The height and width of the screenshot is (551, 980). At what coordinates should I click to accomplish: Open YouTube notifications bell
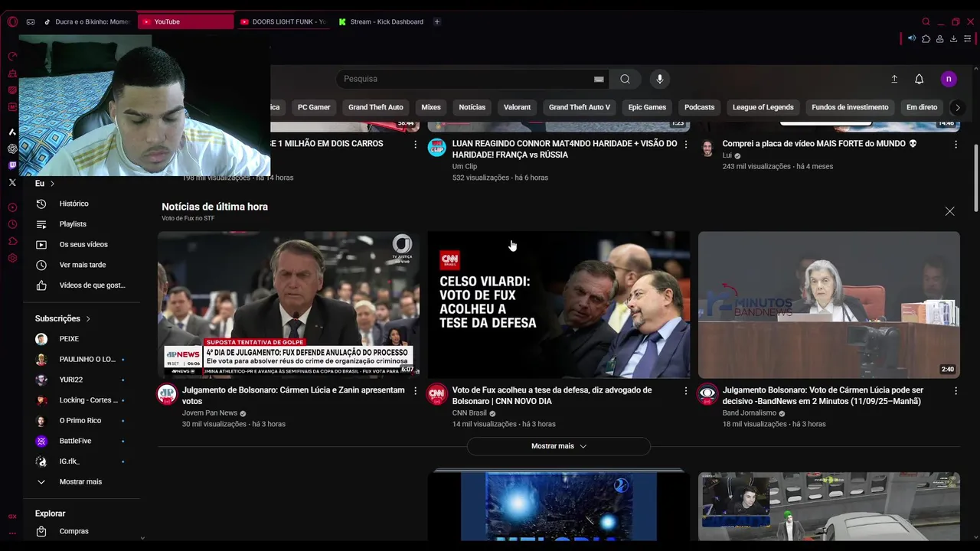[x=920, y=79]
